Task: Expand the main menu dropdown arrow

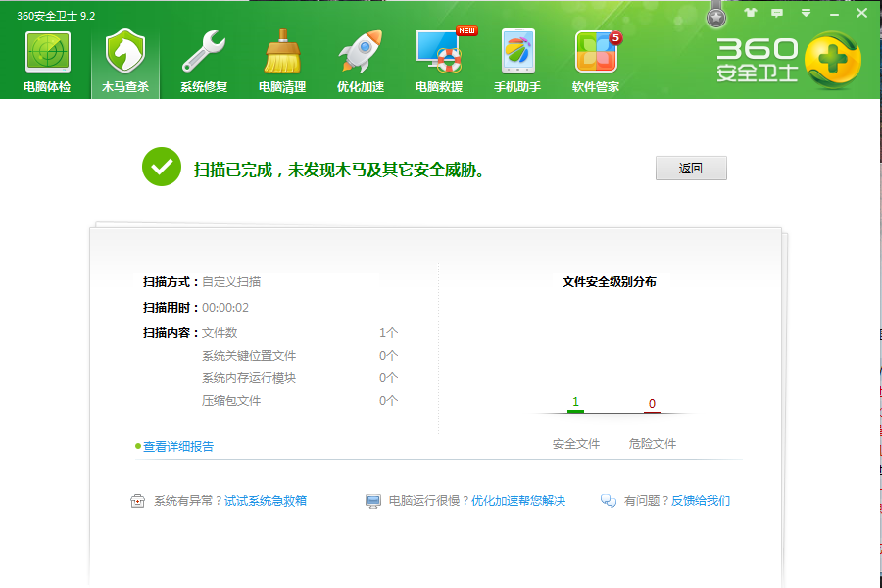Action: click(x=806, y=14)
